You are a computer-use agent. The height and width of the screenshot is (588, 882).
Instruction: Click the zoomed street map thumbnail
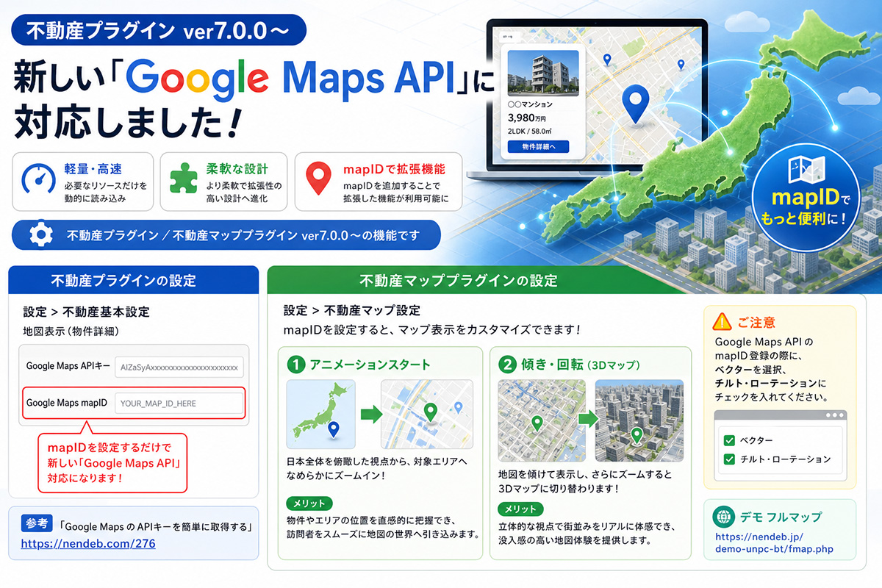point(426,415)
